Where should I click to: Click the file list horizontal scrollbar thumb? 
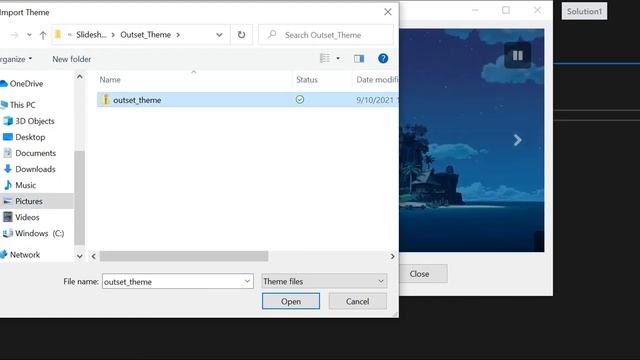pyautogui.click(x=184, y=256)
